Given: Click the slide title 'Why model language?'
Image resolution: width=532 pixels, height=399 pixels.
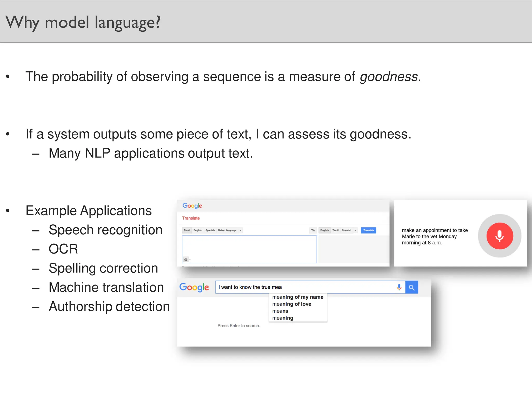Looking at the screenshot, I should 83,23.
